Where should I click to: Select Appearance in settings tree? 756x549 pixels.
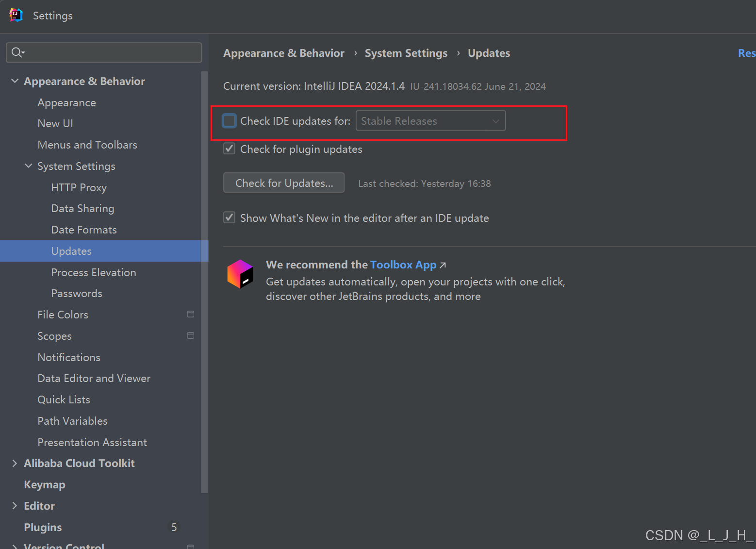(x=67, y=103)
